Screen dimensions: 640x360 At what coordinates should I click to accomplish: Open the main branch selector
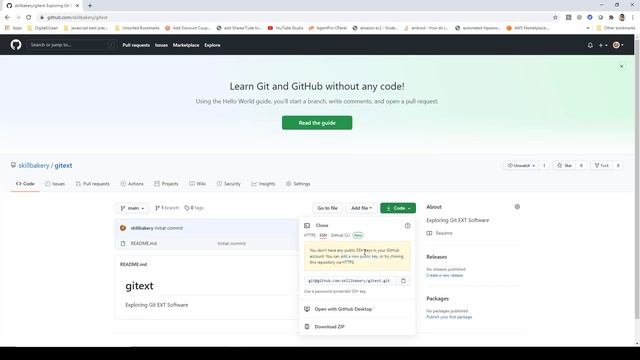[x=132, y=208]
